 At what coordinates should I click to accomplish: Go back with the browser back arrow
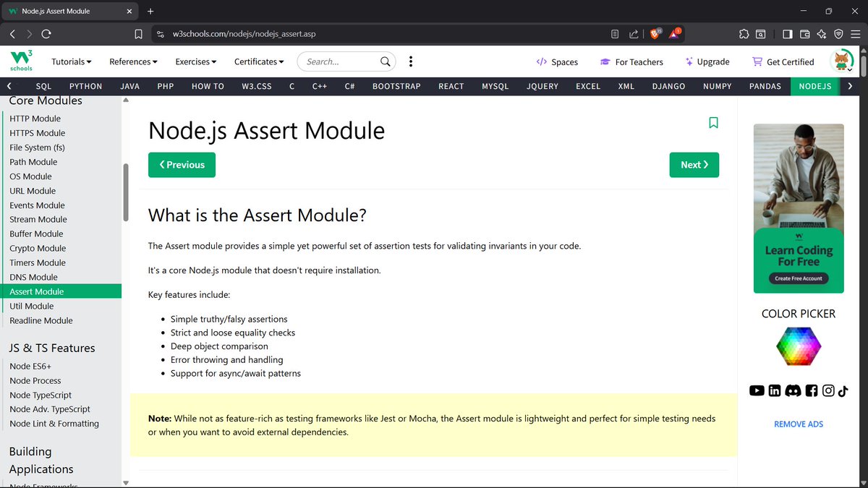pos(12,34)
